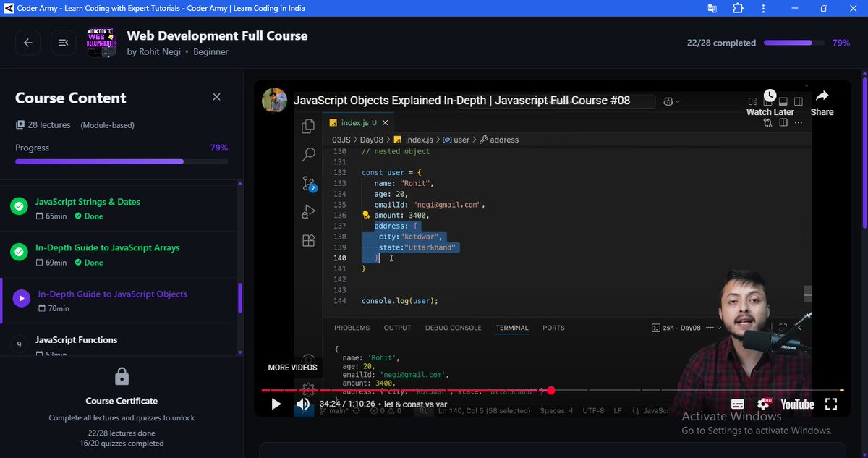Click the lecture list scrollbar thumb
Screen dimensions: 868x458
[240, 297]
